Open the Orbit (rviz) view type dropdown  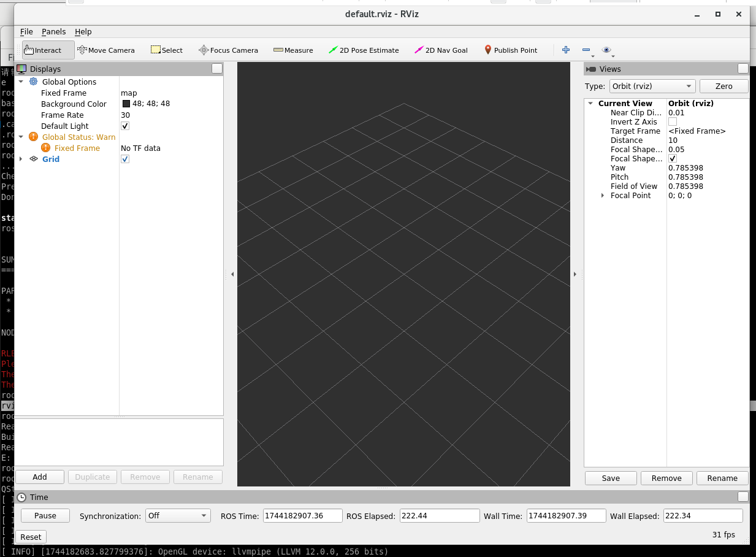click(x=652, y=86)
